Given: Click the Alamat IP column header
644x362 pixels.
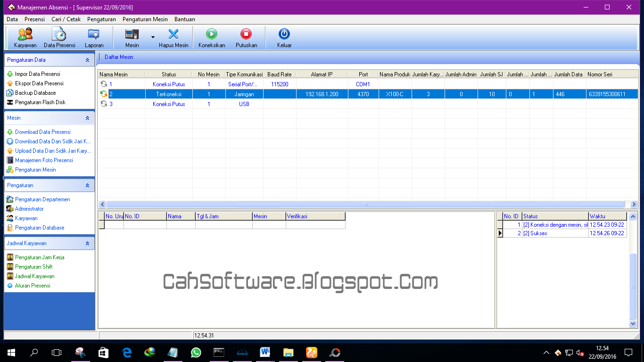Looking at the screenshot, I should [322, 74].
